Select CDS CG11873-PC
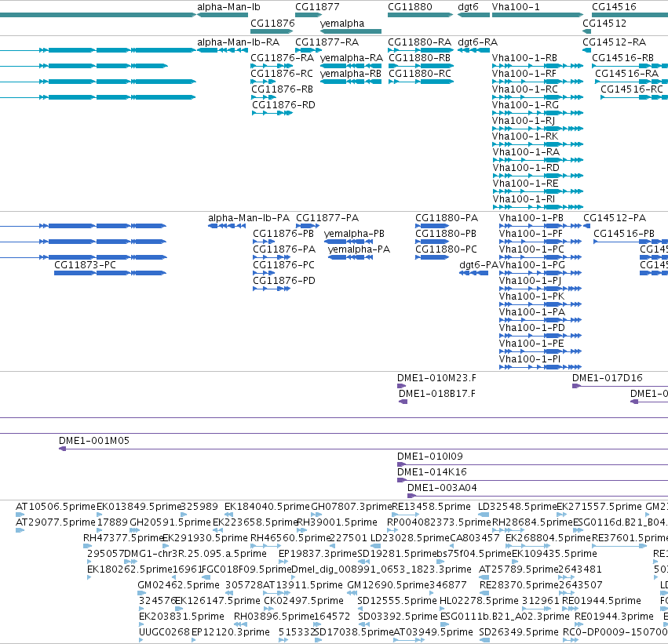Screen dimensions: 668x644 click(x=85, y=266)
